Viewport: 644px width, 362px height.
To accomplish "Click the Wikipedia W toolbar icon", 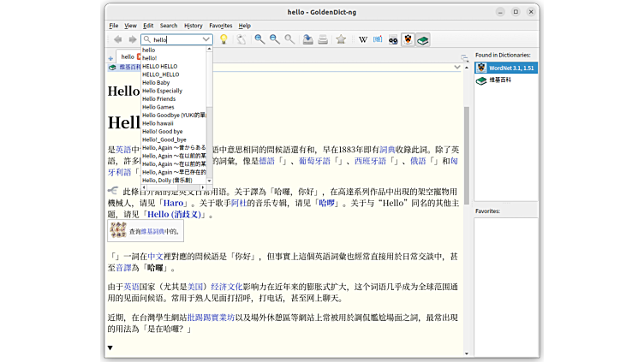I will [363, 39].
